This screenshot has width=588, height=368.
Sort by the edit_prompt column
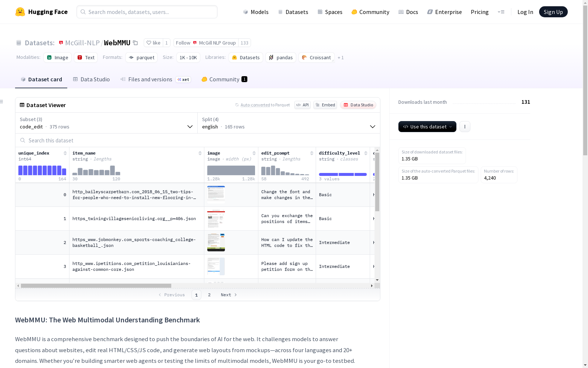point(312,153)
